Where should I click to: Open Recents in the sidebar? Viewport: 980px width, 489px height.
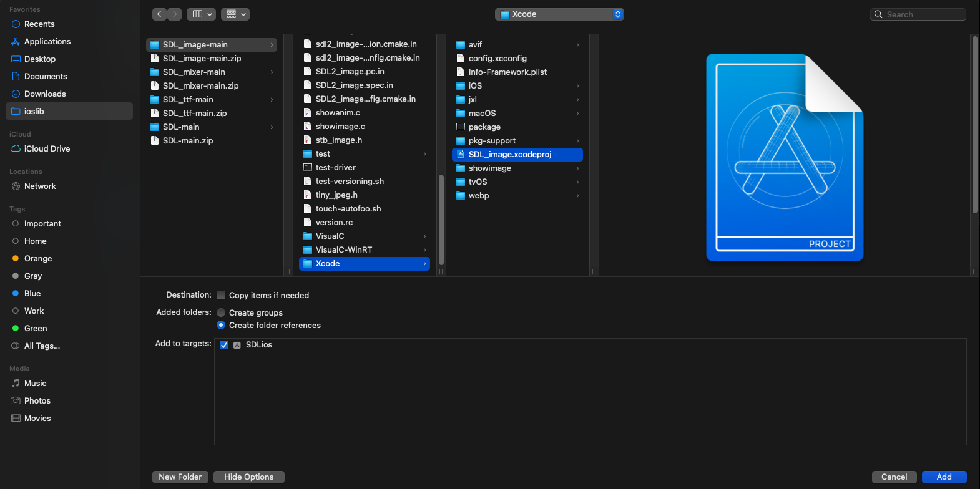69,24
